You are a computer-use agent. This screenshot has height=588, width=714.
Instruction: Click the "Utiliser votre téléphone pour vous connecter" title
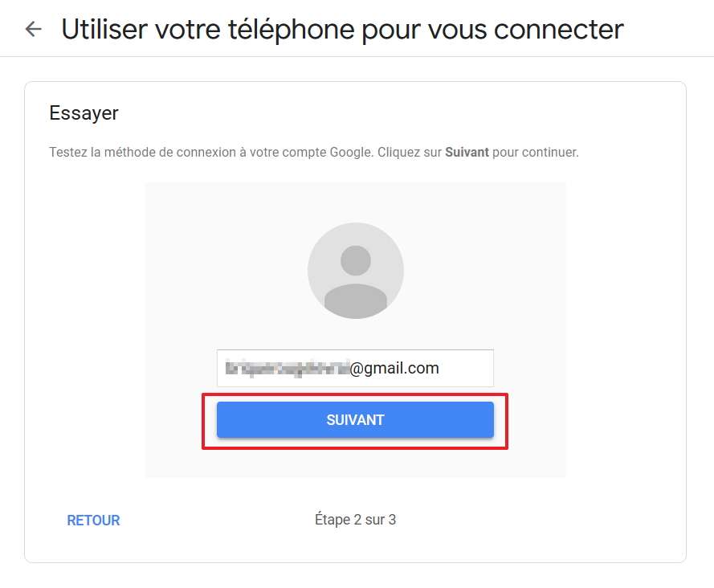point(342,30)
